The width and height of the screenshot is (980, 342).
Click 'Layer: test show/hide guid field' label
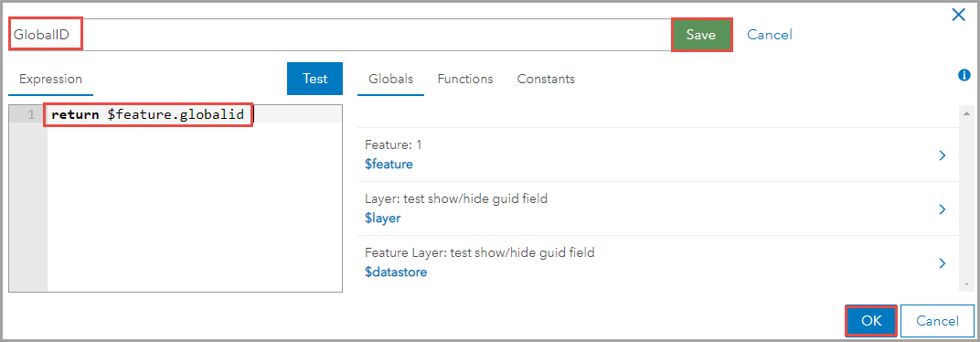[456, 198]
